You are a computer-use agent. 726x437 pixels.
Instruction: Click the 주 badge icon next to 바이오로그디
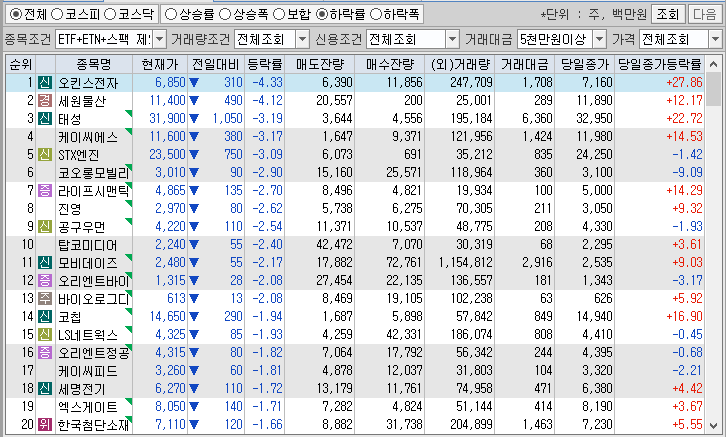pyautogui.click(x=45, y=298)
